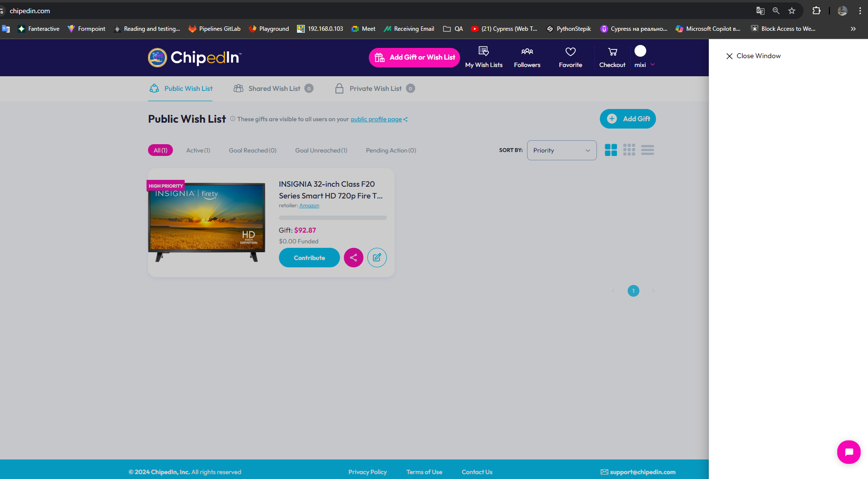The image size is (868, 479).
Task: Open the Sort By Priority dropdown
Action: tap(562, 150)
